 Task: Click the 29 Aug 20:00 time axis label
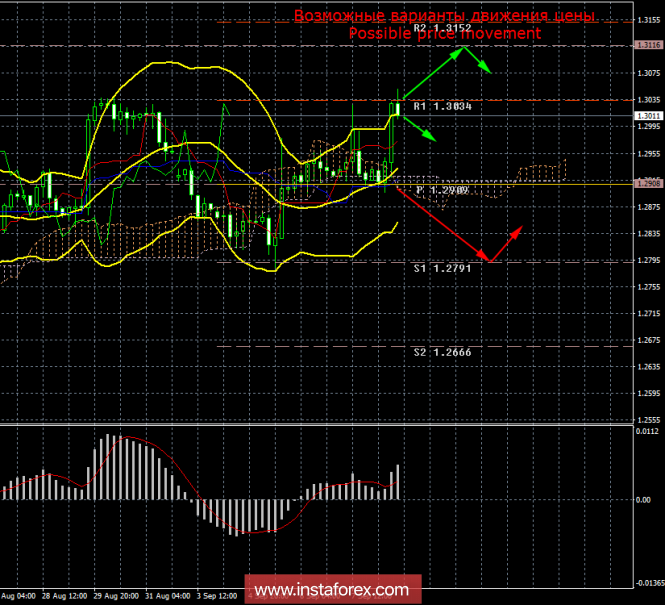tap(116, 596)
